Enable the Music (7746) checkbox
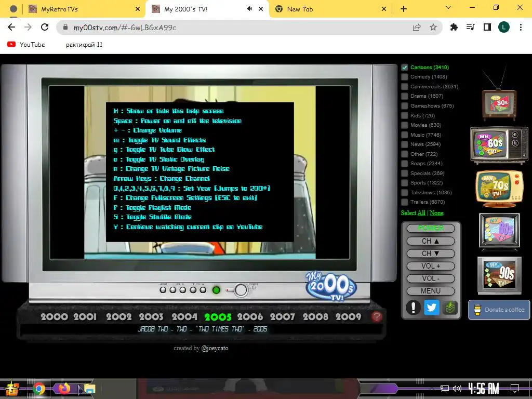 [404, 135]
